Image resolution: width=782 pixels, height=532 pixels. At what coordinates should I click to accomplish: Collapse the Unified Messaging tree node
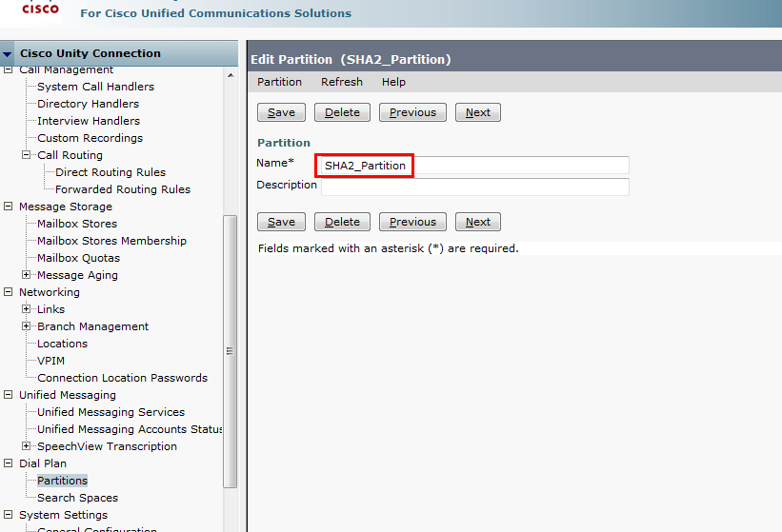click(x=8, y=395)
